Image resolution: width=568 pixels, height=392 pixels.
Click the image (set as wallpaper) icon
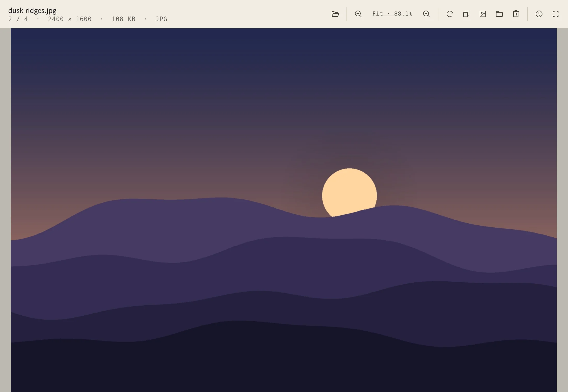tap(483, 14)
